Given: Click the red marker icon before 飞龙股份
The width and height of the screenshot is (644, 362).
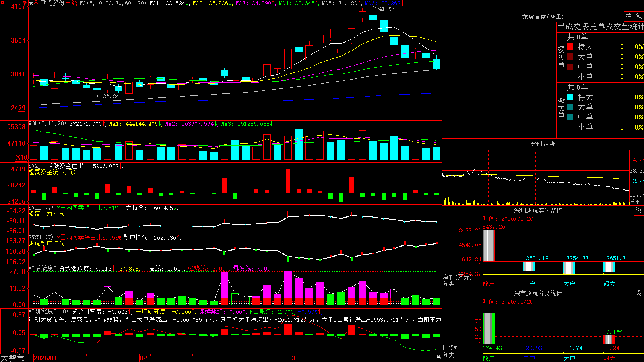Looking at the screenshot, I should tap(37, 2).
